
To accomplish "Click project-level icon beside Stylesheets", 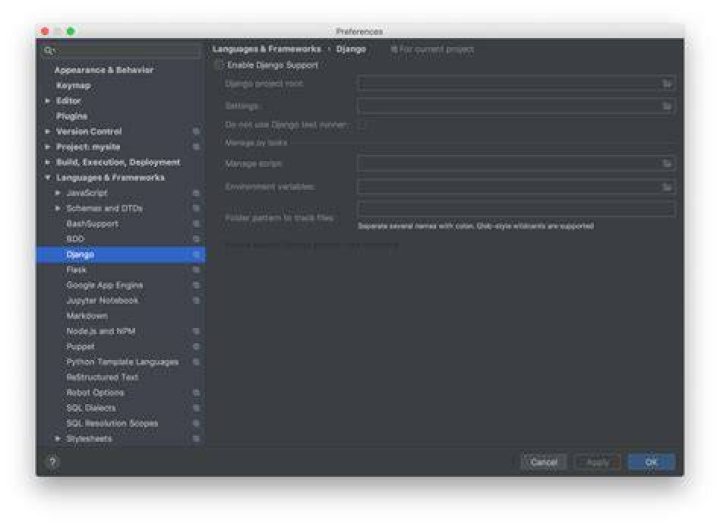I will click(x=196, y=439).
